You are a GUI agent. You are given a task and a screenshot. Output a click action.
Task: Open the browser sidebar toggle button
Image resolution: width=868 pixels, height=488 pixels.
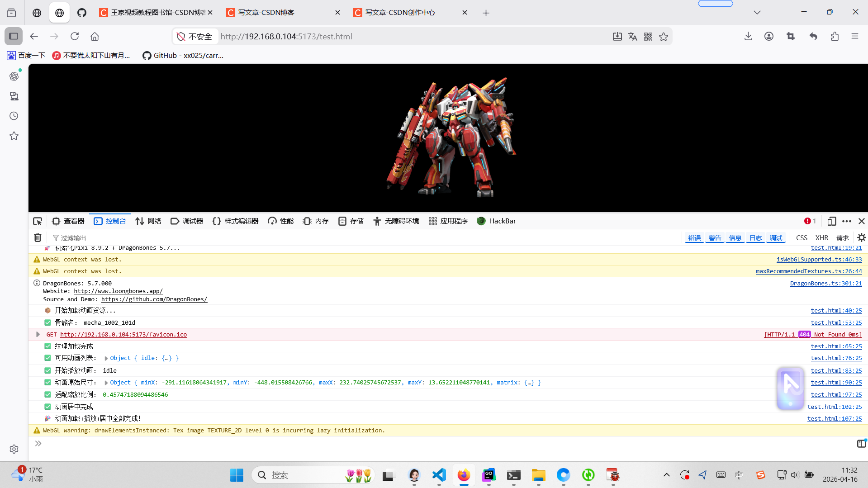tap(14, 37)
